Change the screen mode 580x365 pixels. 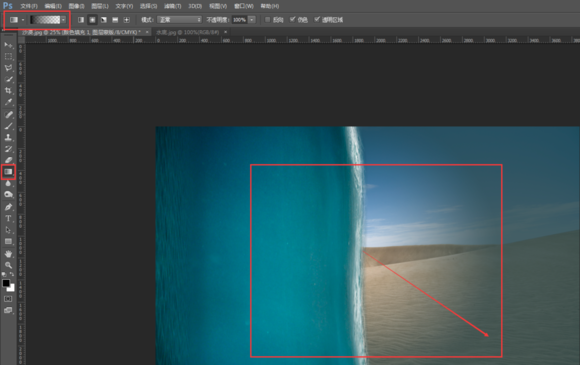point(8,310)
